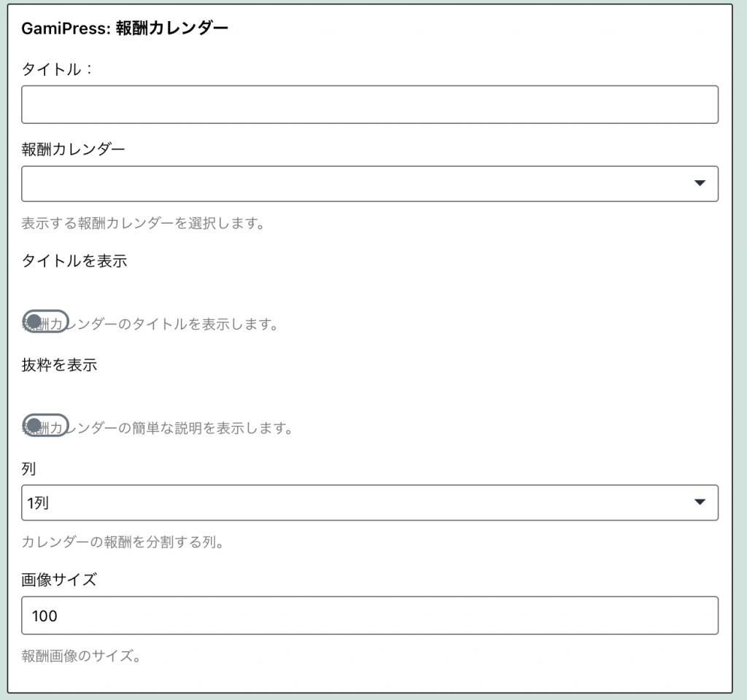Open the 列 dropdown showing 1列

click(370, 502)
